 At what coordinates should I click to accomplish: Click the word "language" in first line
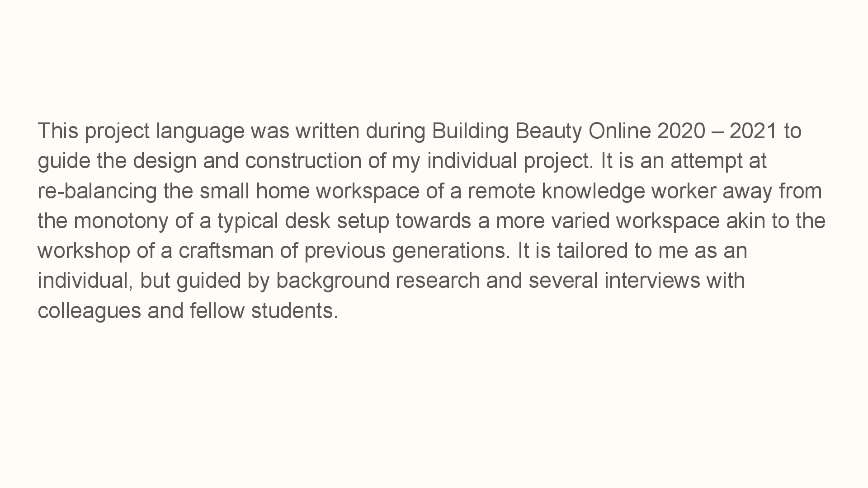200,131
